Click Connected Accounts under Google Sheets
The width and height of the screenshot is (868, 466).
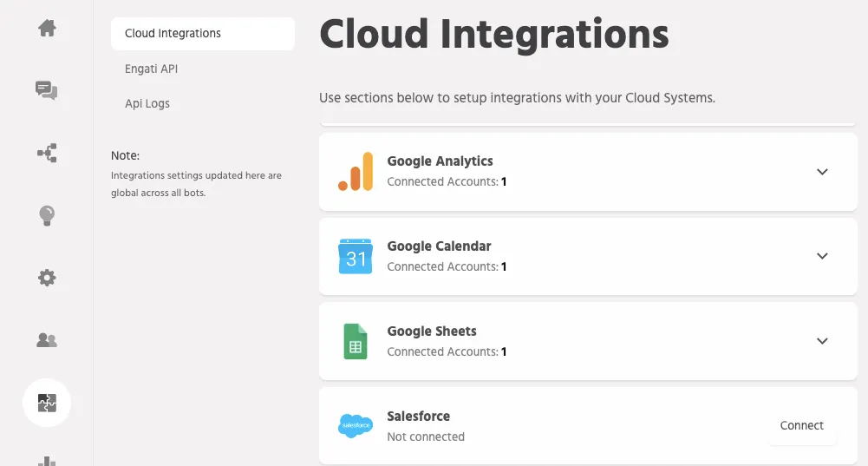447,351
